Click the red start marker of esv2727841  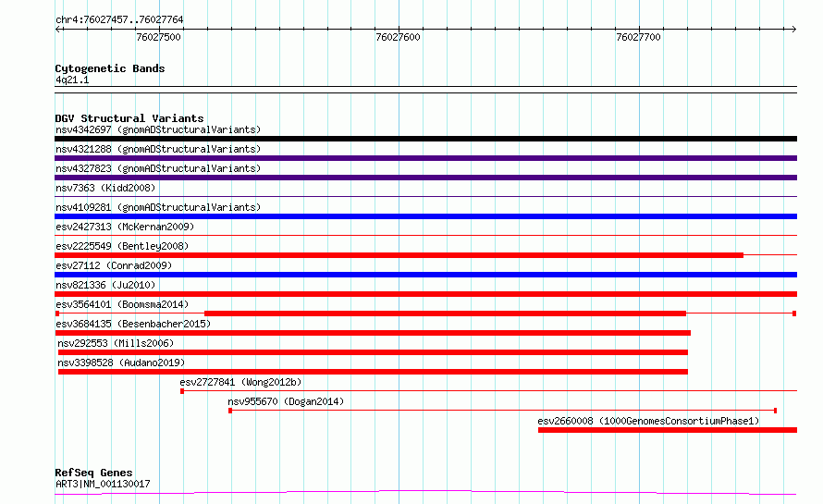182,391
